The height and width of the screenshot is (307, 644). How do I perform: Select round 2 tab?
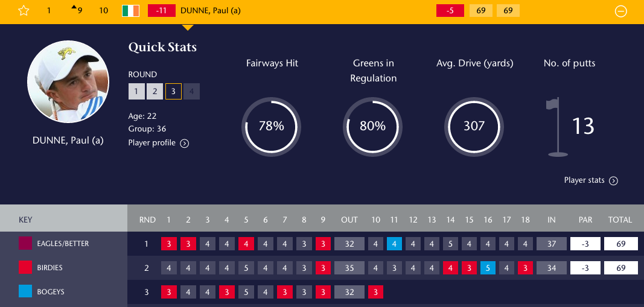pos(155,92)
